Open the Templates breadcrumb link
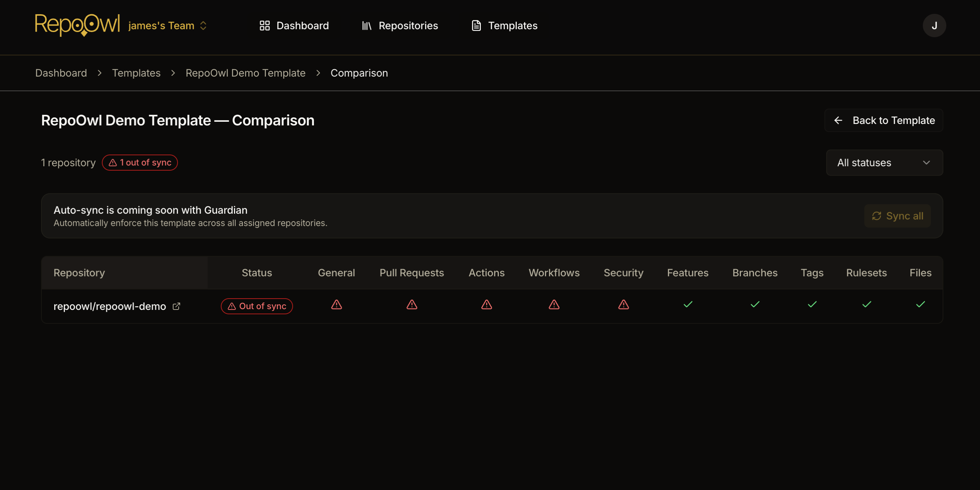Viewport: 980px width, 490px height. point(136,73)
